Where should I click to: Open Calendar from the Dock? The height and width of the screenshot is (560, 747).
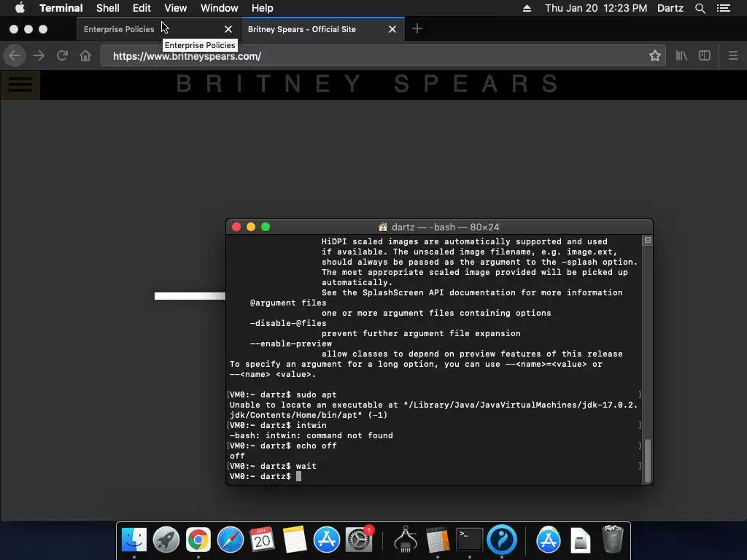point(262,540)
